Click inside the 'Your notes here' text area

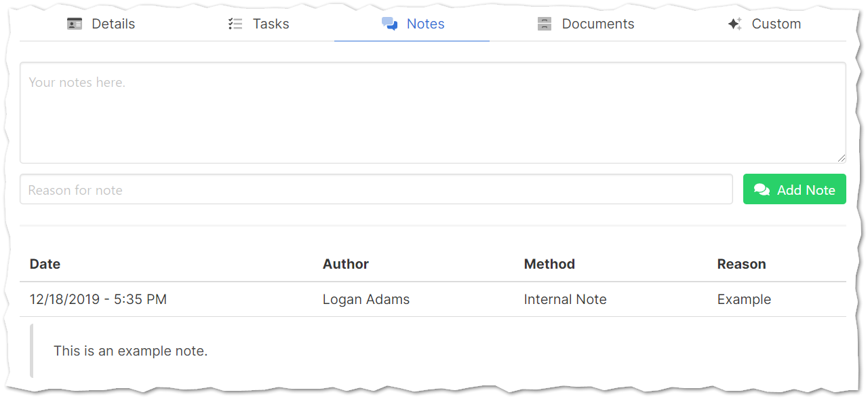[x=434, y=112]
